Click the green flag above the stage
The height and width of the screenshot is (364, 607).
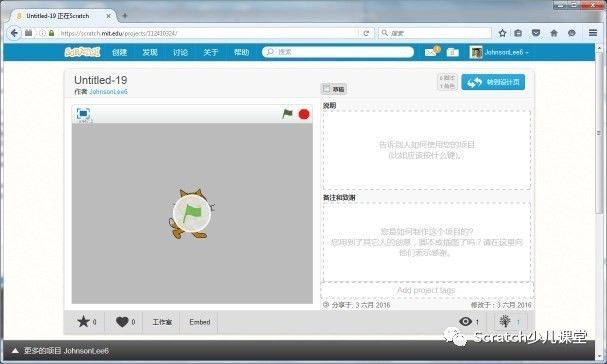(287, 114)
